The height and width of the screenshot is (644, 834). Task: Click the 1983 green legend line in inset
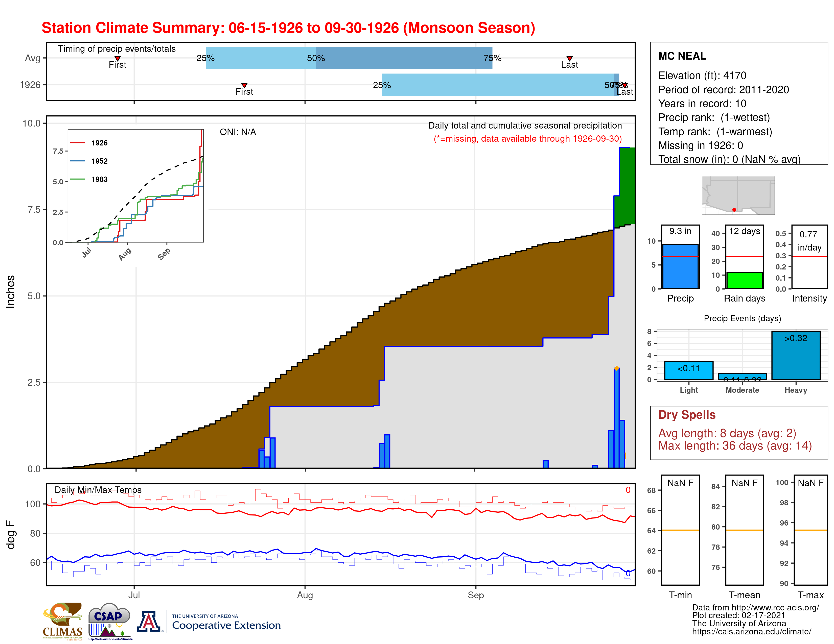[x=78, y=179]
